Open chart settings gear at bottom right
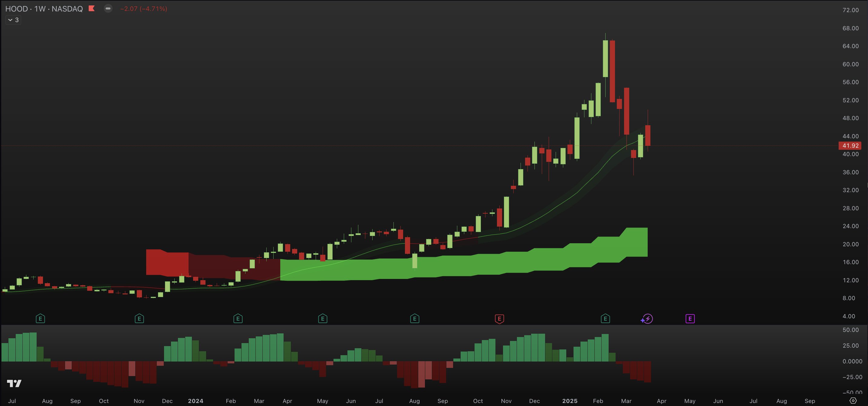This screenshot has width=868, height=406. tap(853, 401)
